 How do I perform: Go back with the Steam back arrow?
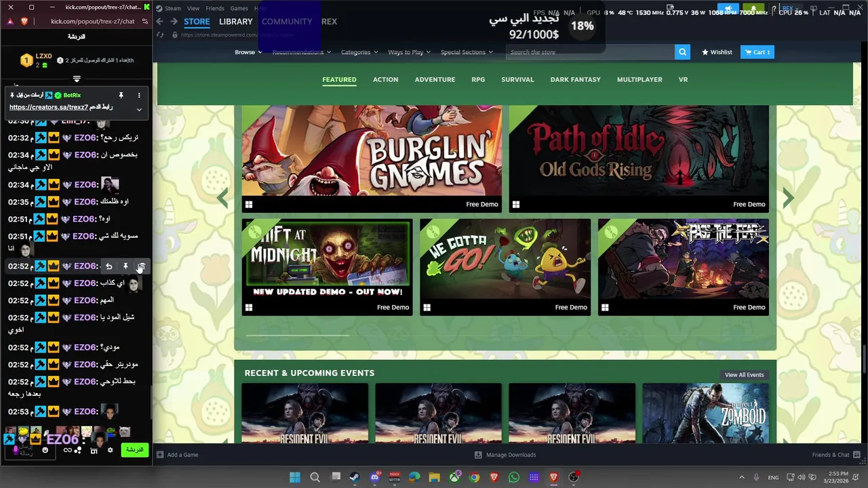[160, 22]
